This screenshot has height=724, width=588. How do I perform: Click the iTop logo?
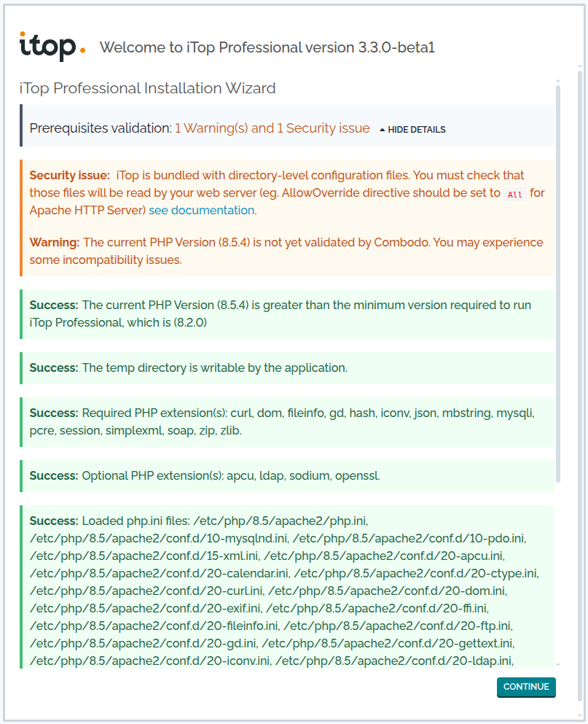coord(52,46)
